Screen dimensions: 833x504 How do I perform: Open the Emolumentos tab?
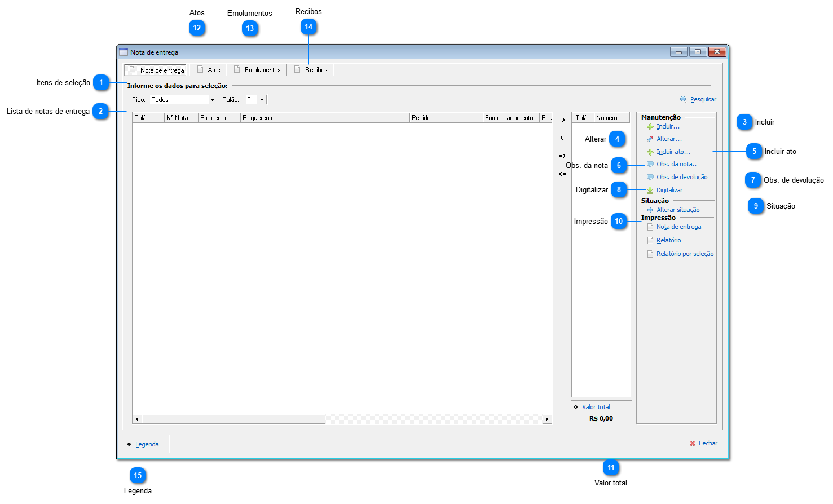point(257,70)
